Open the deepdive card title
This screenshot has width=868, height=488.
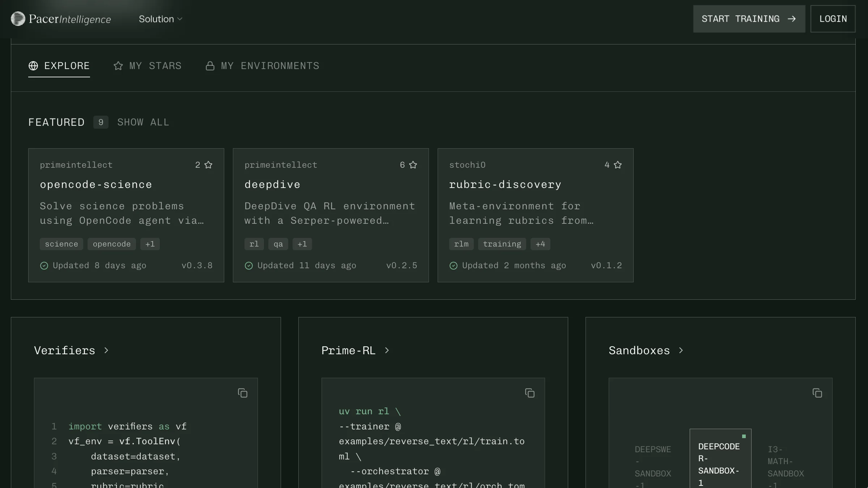[x=272, y=184]
